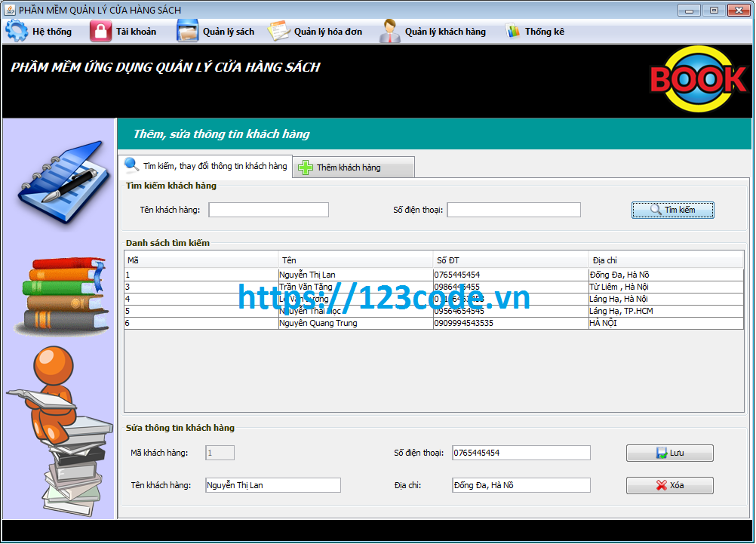
Task: Open the Quản lý hóa đơn menu item
Action: tap(317, 31)
